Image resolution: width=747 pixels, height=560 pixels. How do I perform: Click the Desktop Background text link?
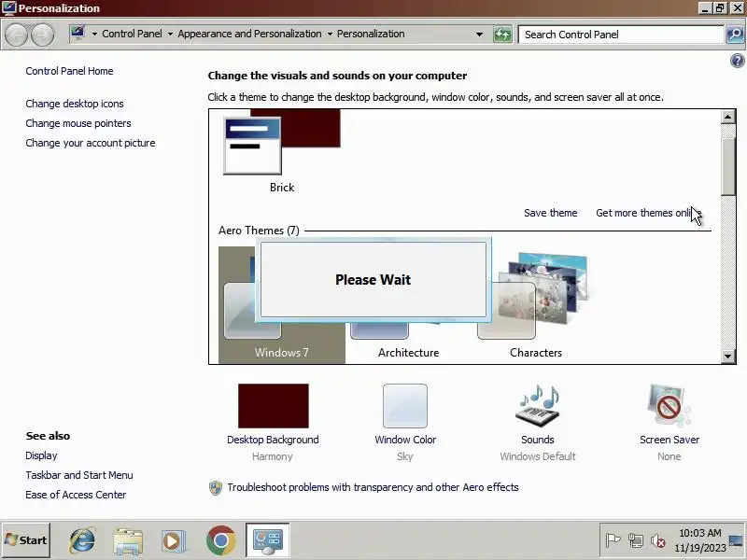(273, 440)
